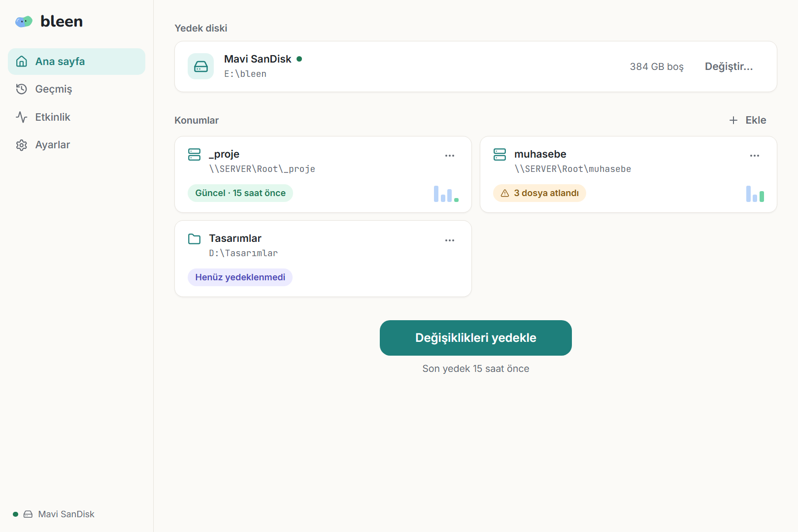The height and width of the screenshot is (532, 798).
Task: Open Ayarlar settings
Action: pyautogui.click(x=76, y=145)
